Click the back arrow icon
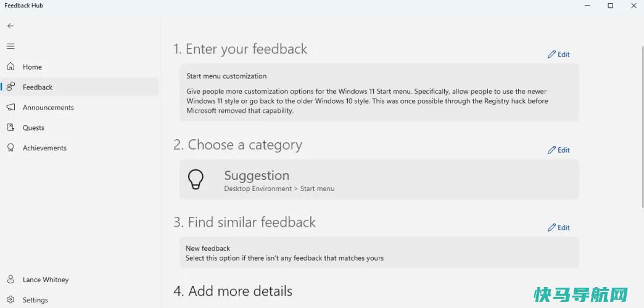Viewport: 644px width, 308px height. (10, 26)
